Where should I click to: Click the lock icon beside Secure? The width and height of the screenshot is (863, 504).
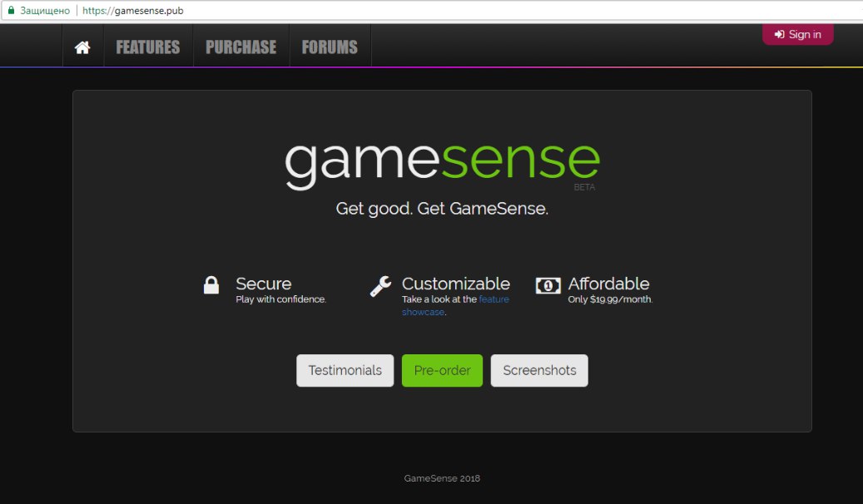(211, 285)
